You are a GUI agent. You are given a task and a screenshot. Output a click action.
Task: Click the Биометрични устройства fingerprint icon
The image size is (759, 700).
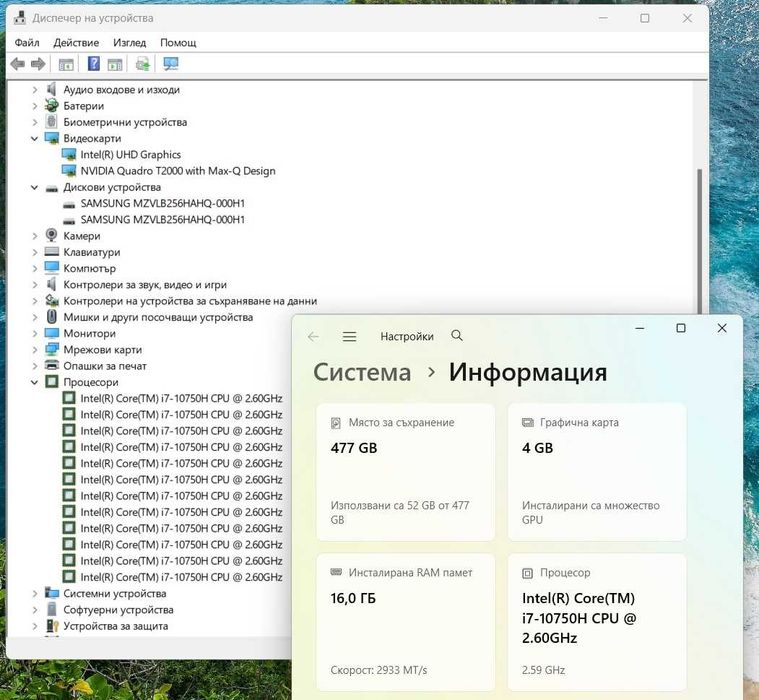pos(51,122)
